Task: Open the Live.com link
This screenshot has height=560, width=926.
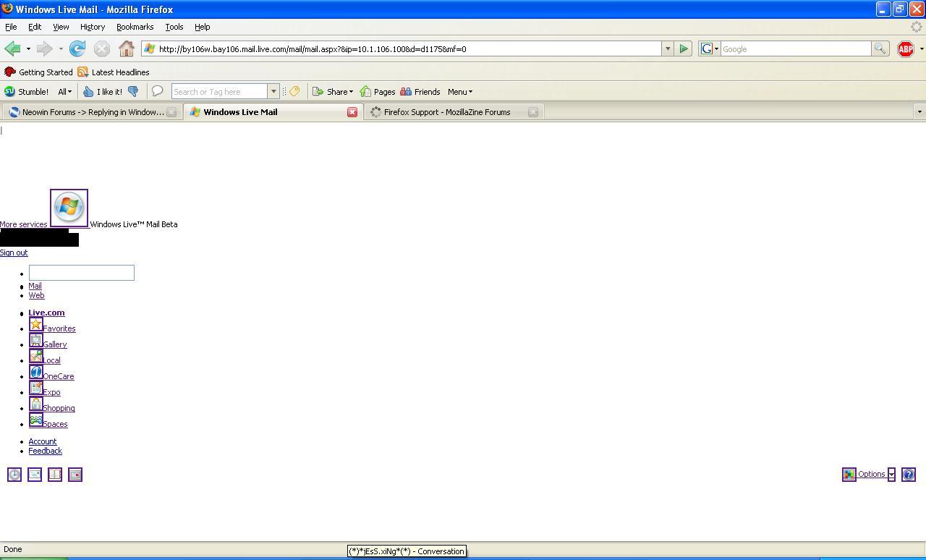Action: tap(46, 313)
